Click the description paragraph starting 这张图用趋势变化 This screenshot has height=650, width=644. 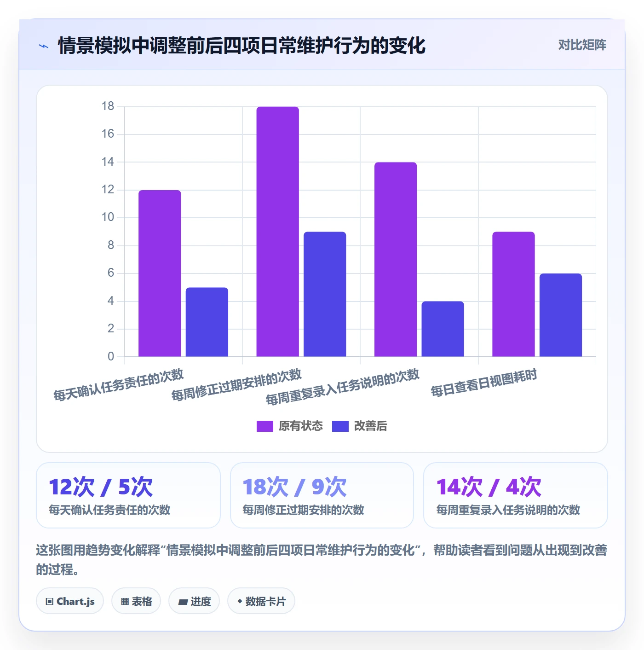(x=322, y=559)
